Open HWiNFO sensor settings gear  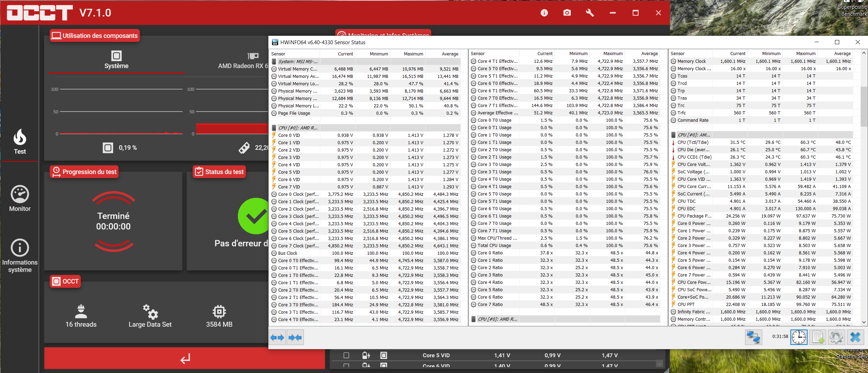pos(836,337)
